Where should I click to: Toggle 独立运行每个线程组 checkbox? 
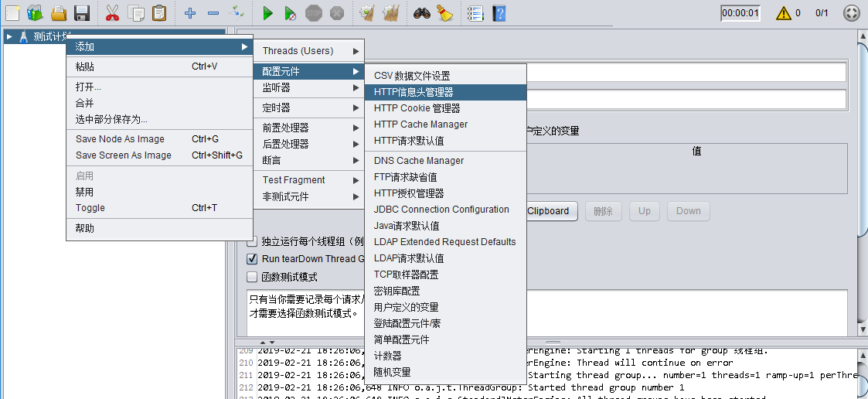coord(252,241)
